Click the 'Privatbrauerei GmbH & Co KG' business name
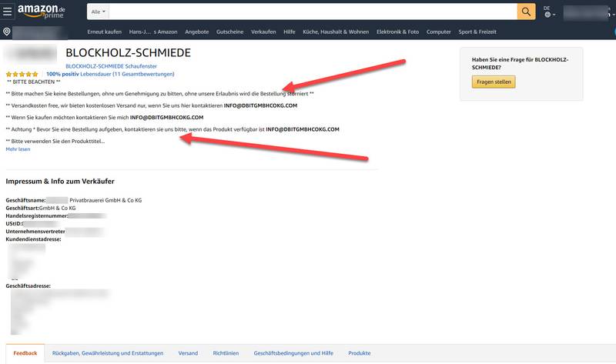The image size is (616, 364). (x=105, y=200)
